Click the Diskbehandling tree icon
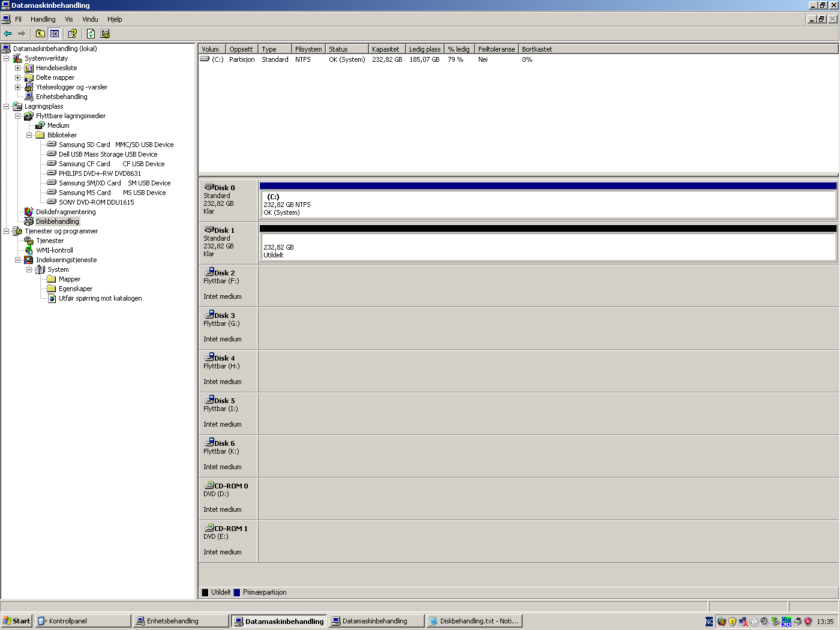Screen dimensions: 840x630 tap(29, 221)
